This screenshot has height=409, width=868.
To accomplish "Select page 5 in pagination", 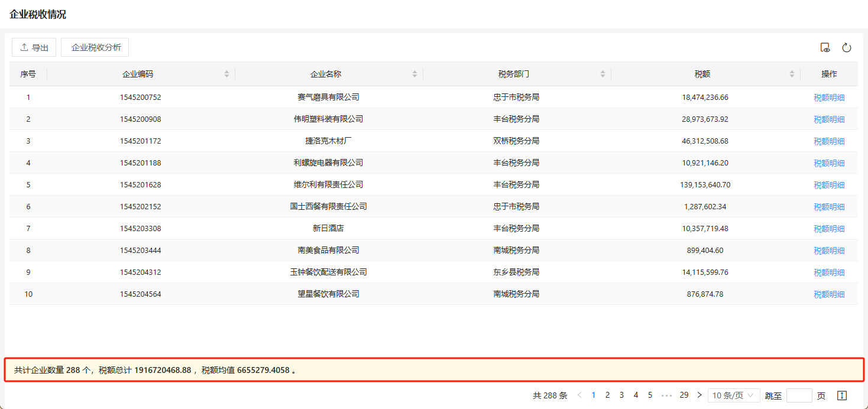I will pyautogui.click(x=650, y=395).
